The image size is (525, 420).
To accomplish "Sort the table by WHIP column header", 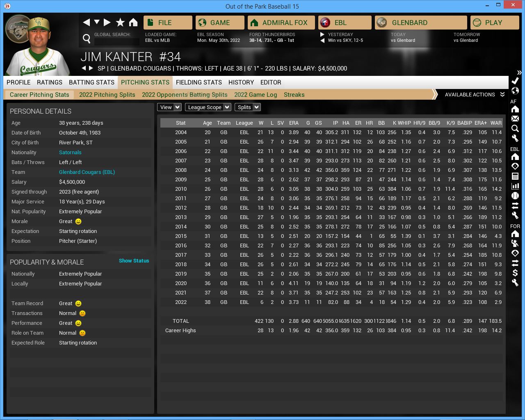I will (x=404, y=123).
